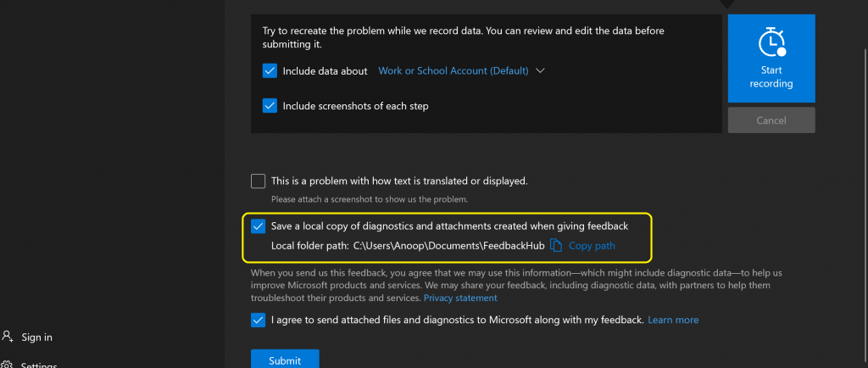Uncheck the 'Include data about' checkbox
Viewport: 868px width, 368px height.
click(x=270, y=71)
